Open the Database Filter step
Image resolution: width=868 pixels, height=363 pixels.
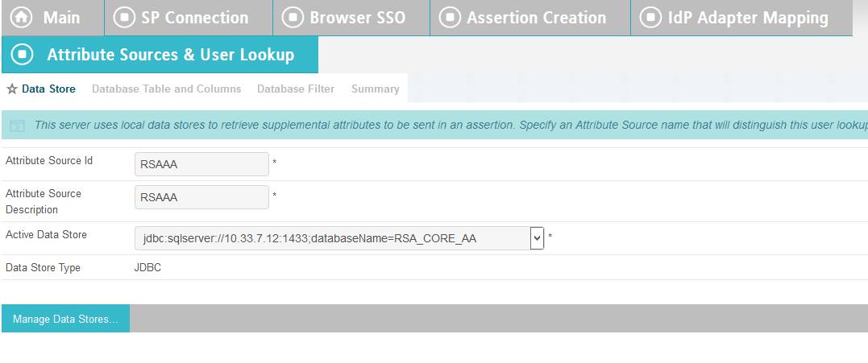coord(296,89)
